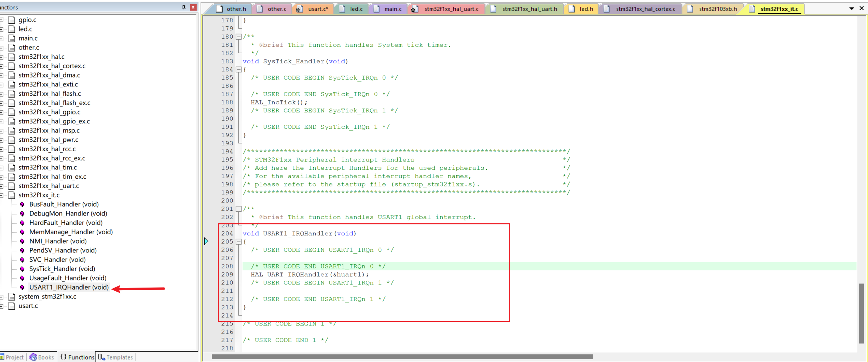The width and height of the screenshot is (868, 362).
Task: Collapse SysTick_Handler body fold at line 184
Action: [239, 69]
